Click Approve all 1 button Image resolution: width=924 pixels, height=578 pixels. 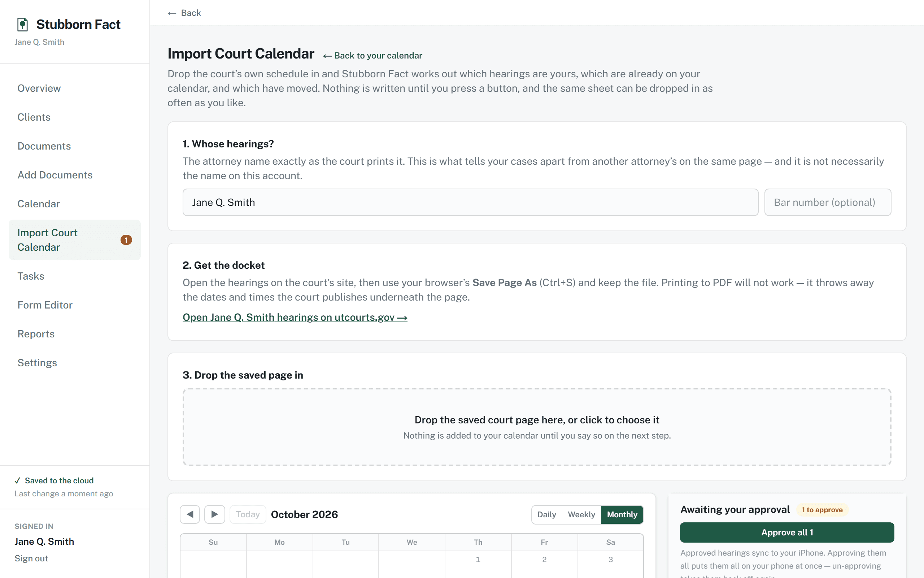point(787,532)
